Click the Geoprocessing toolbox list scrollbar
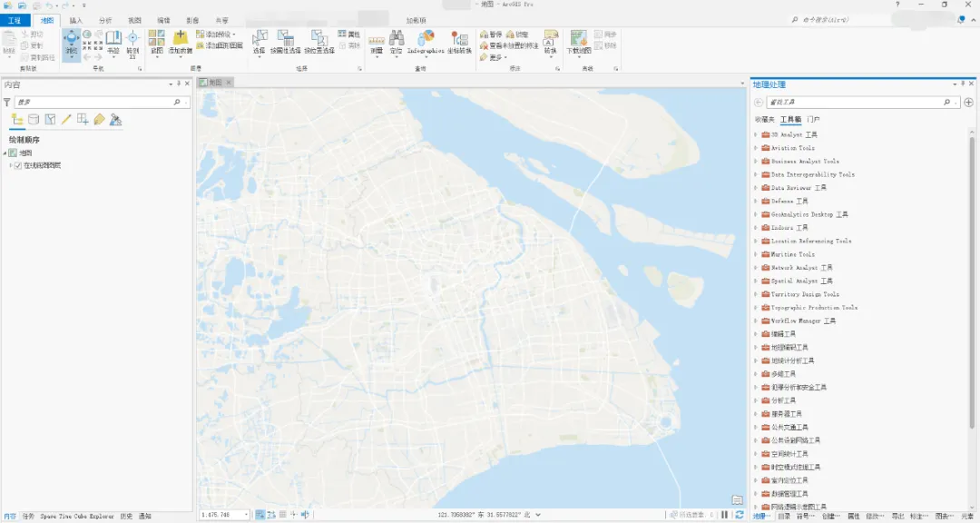The image size is (980, 523). 972,281
